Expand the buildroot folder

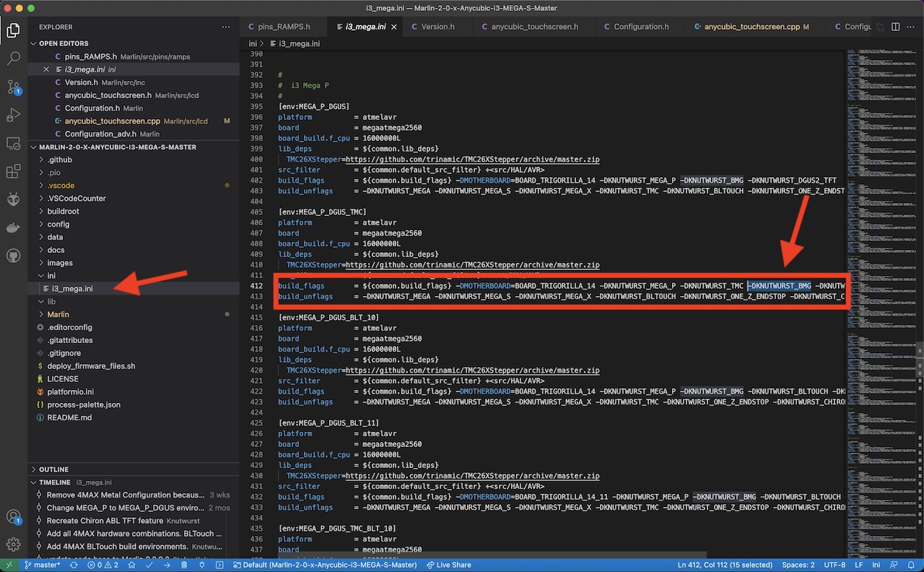[x=134, y=212]
